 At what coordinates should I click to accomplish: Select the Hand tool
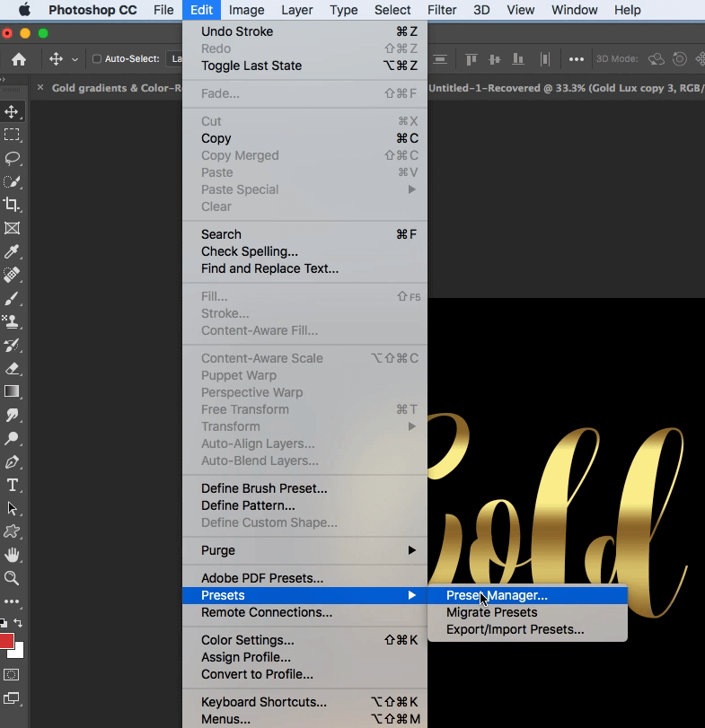coord(12,555)
